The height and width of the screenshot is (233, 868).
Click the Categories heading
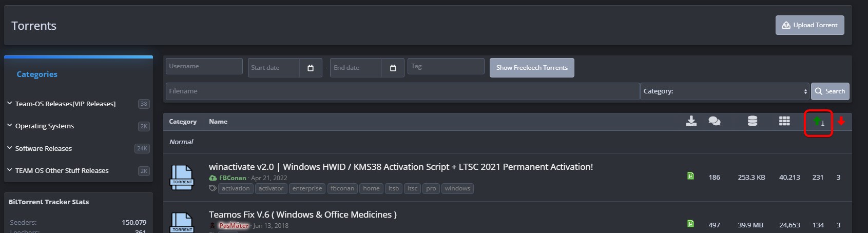(x=37, y=74)
